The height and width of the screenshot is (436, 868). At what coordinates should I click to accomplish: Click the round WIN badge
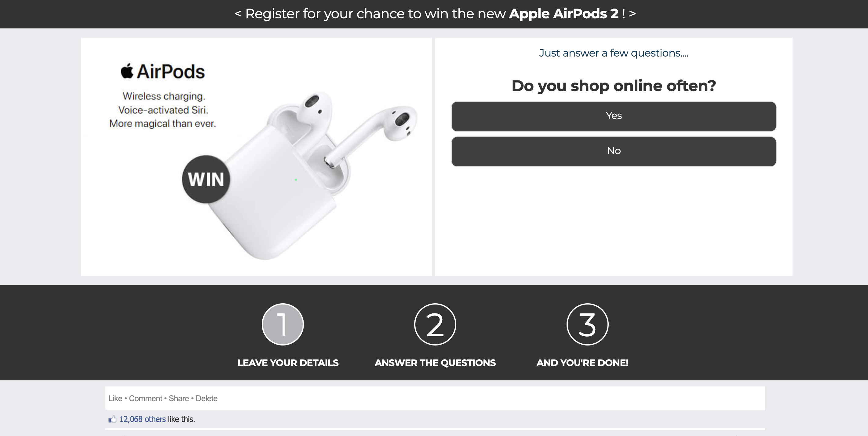(206, 179)
